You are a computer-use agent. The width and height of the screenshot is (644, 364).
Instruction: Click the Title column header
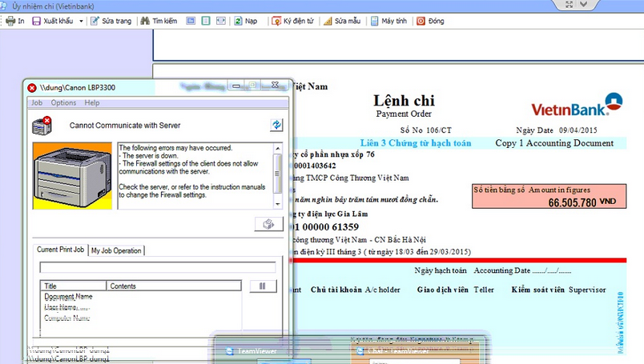73,286
